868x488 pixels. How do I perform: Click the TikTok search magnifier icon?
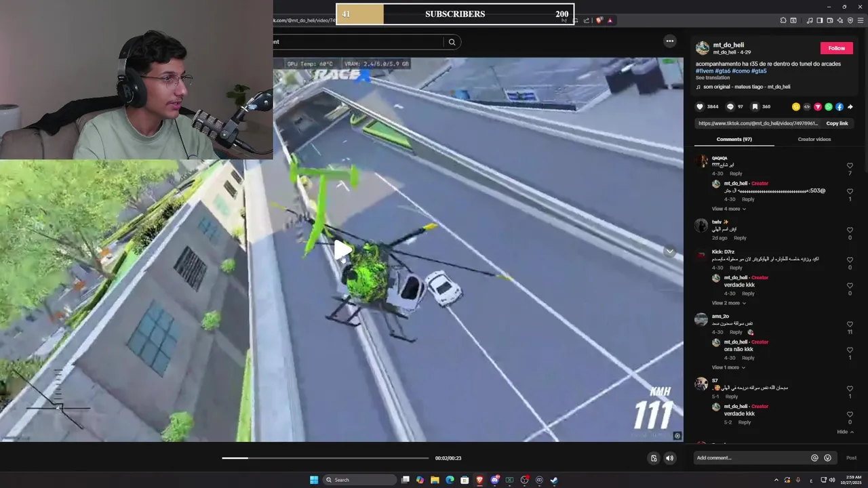pyautogui.click(x=452, y=42)
